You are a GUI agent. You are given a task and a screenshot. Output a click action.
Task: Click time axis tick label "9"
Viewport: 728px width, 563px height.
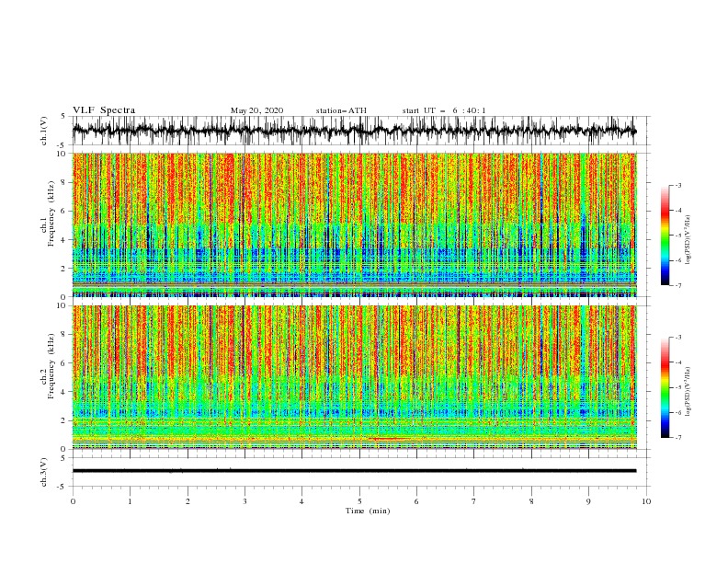coord(588,501)
